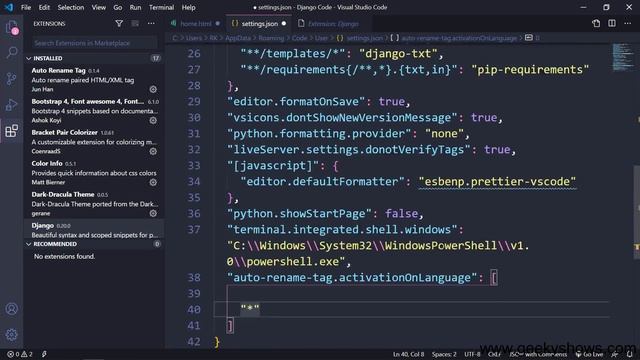
Task: Click the feedback icon in status bar
Action: coord(615,354)
